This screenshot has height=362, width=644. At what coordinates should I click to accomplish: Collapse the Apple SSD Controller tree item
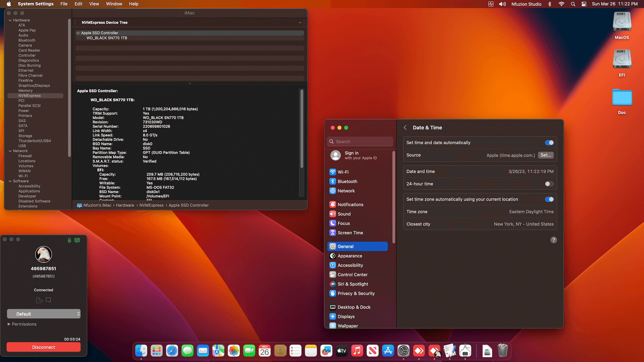78,33
